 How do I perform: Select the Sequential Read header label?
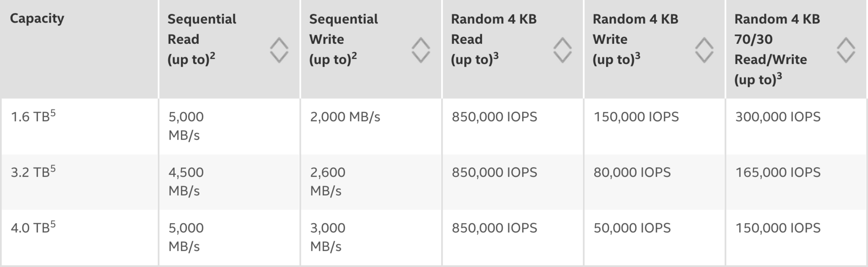coord(202,29)
